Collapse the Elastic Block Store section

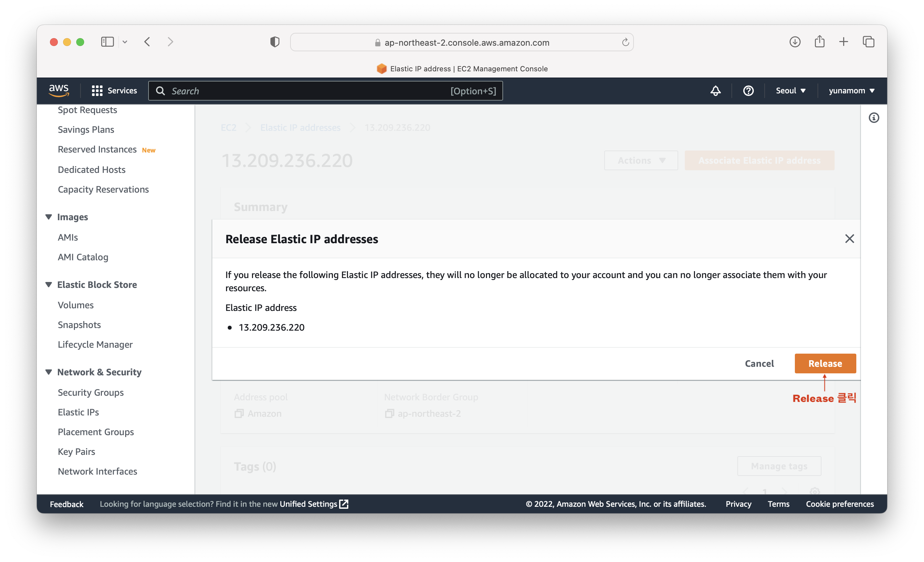(49, 284)
